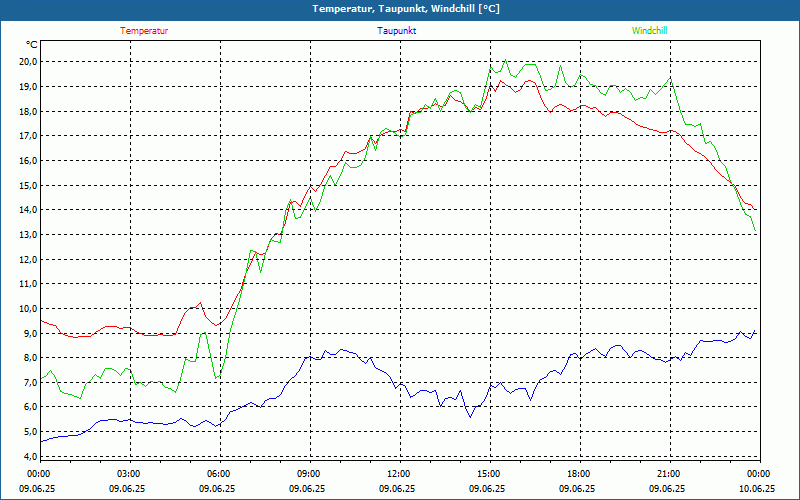The width and height of the screenshot is (800, 500).
Task: Click the '09.06.25' date under 21:00
Action: (x=667, y=488)
